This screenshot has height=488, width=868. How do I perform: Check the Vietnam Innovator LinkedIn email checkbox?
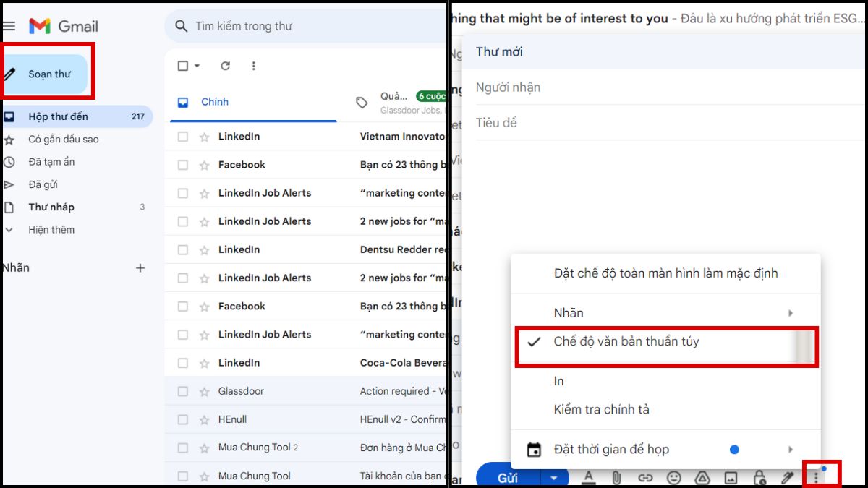click(x=183, y=137)
